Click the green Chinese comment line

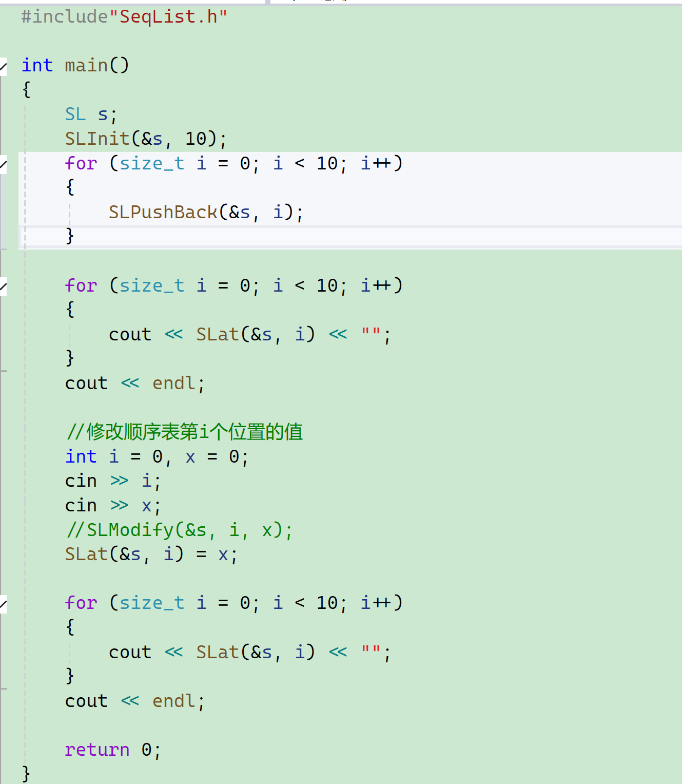[x=185, y=432]
